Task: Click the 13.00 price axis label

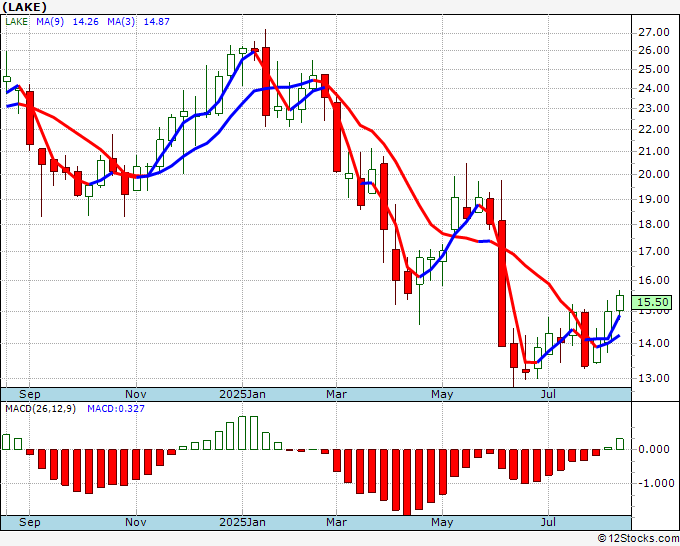Action: [x=654, y=378]
